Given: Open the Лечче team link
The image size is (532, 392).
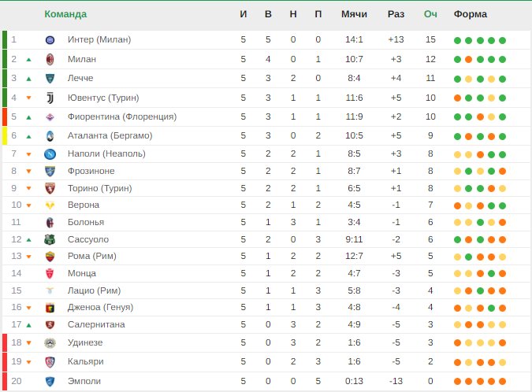Looking at the screenshot, I should 80,78.
